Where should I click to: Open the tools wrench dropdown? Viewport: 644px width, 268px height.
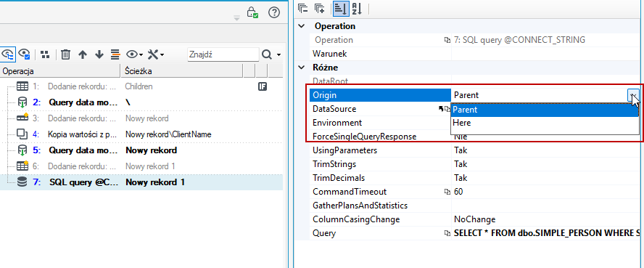[156, 54]
